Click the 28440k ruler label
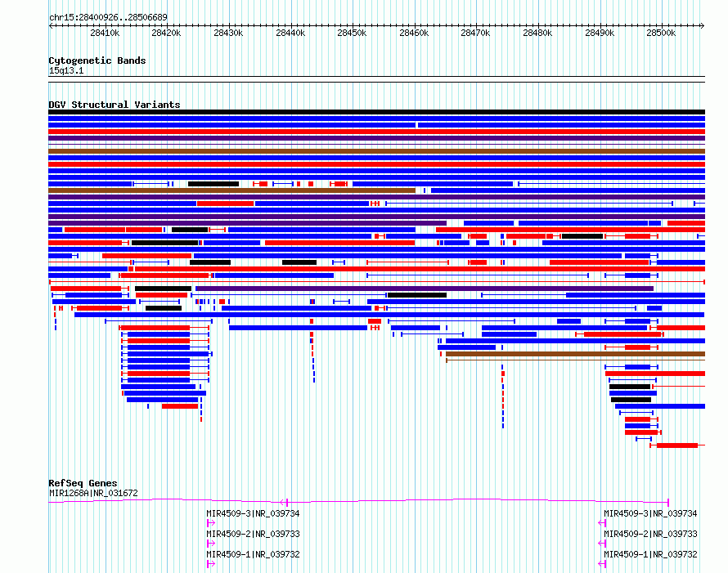 tap(290, 33)
